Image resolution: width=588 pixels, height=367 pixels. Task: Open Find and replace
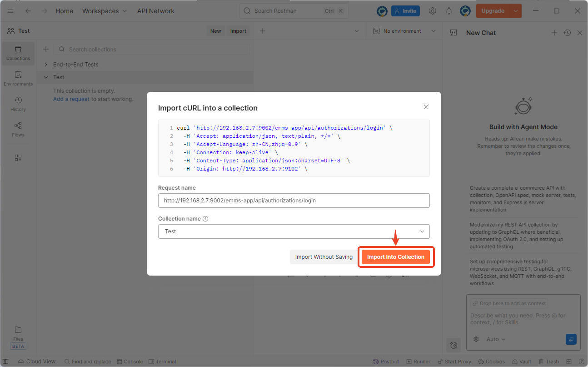88,362
